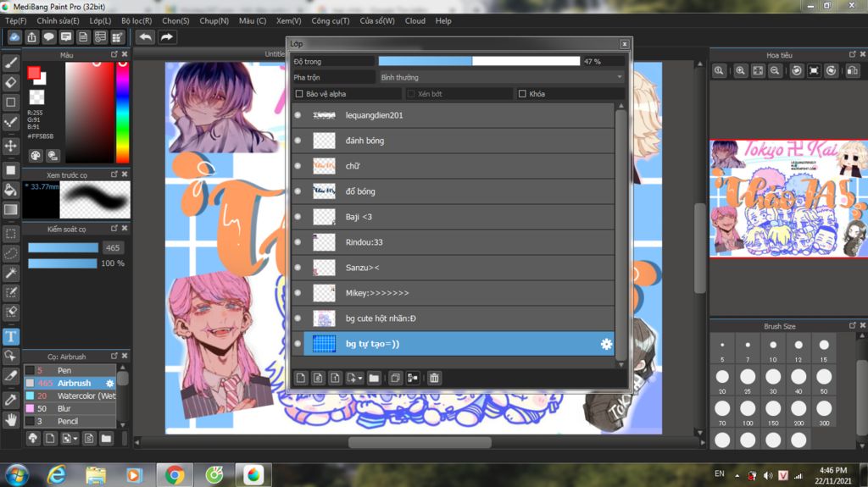
Task: Click the Redo arrow in toolbar
Action: click(167, 37)
